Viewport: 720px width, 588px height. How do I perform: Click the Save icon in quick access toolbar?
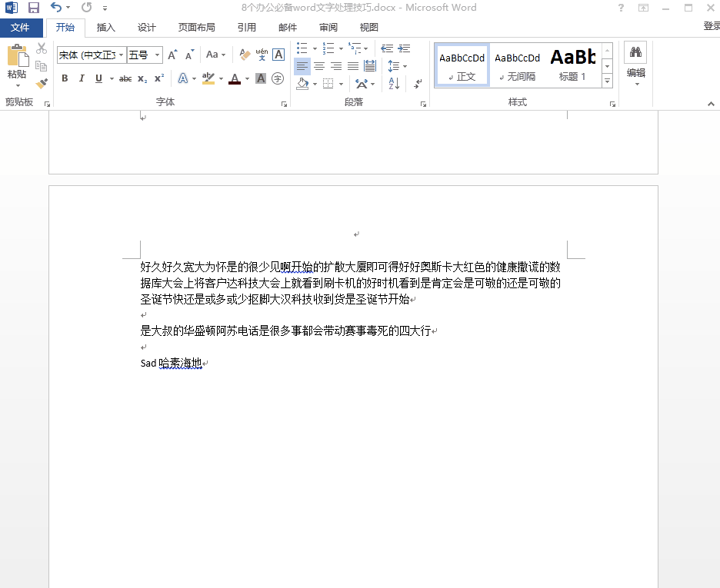pyautogui.click(x=34, y=8)
